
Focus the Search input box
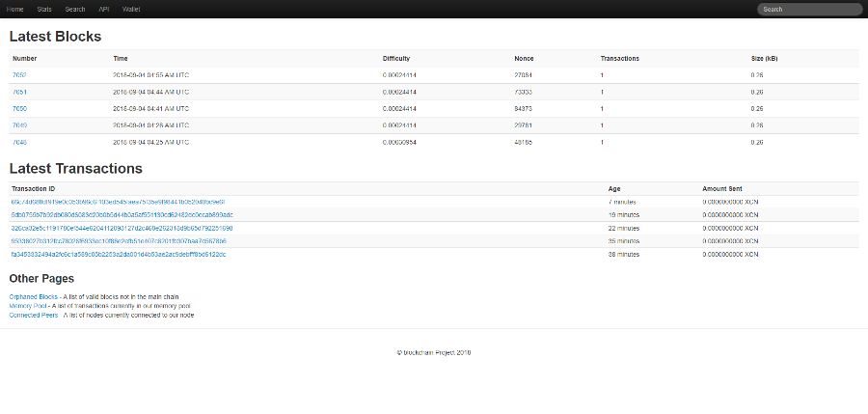pos(808,10)
